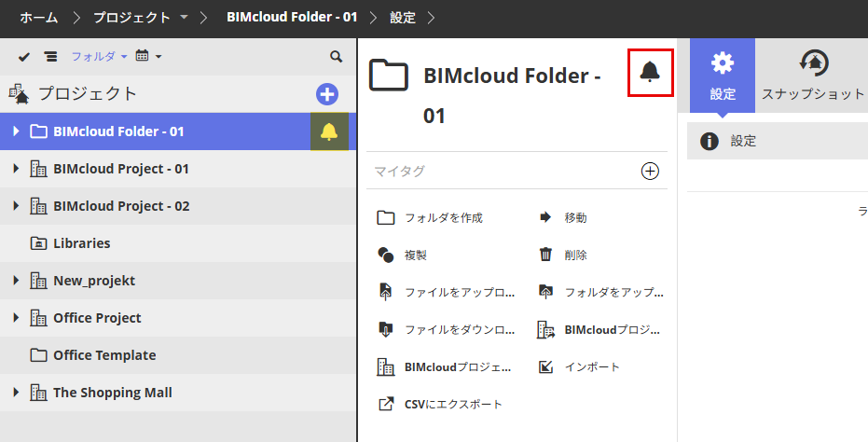
Task: Expand BIMcloud Folder - 01 tree node
Action: [16, 131]
